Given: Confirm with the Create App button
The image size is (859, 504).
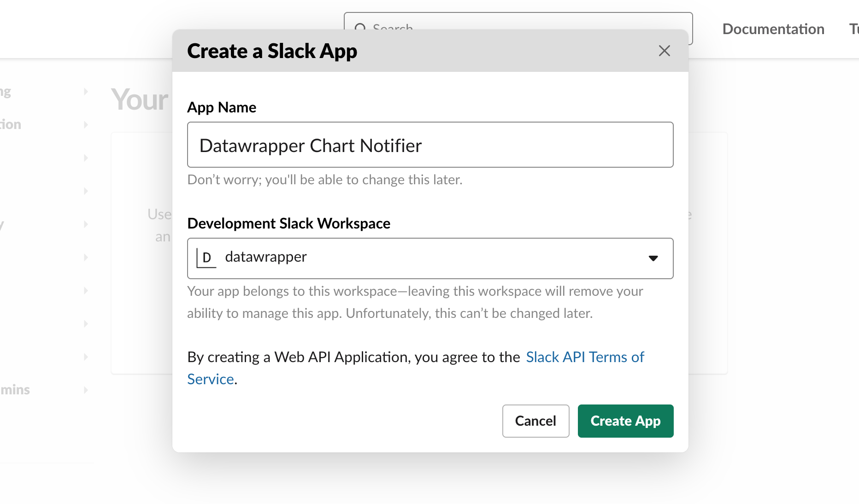Looking at the screenshot, I should 625,421.
